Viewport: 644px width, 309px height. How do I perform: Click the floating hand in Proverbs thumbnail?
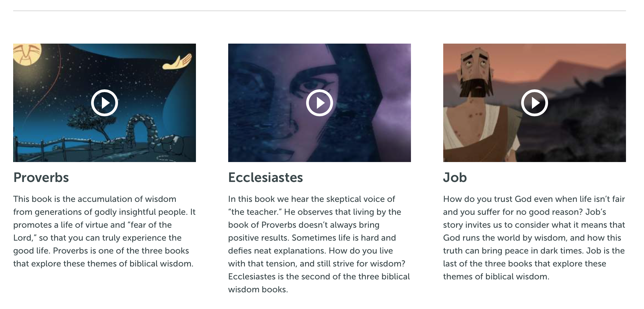177,62
